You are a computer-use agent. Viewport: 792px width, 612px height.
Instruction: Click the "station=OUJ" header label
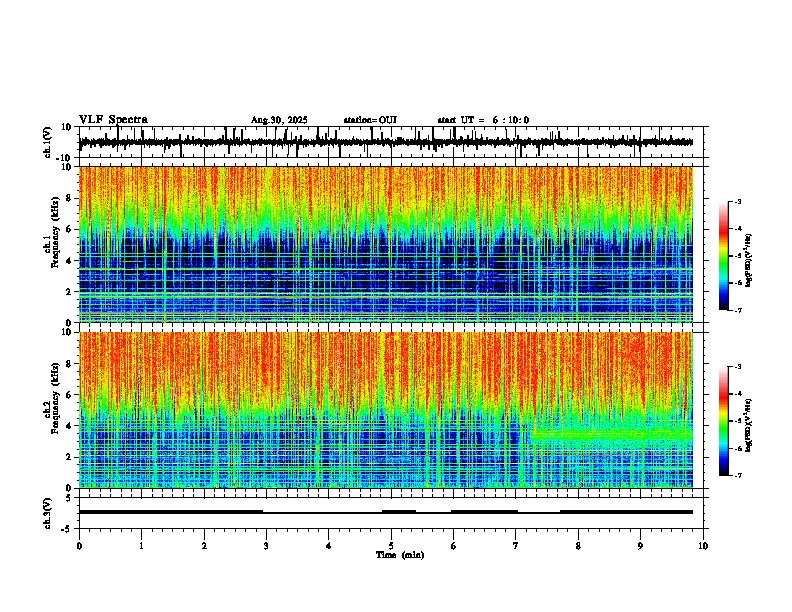click(370, 120)
